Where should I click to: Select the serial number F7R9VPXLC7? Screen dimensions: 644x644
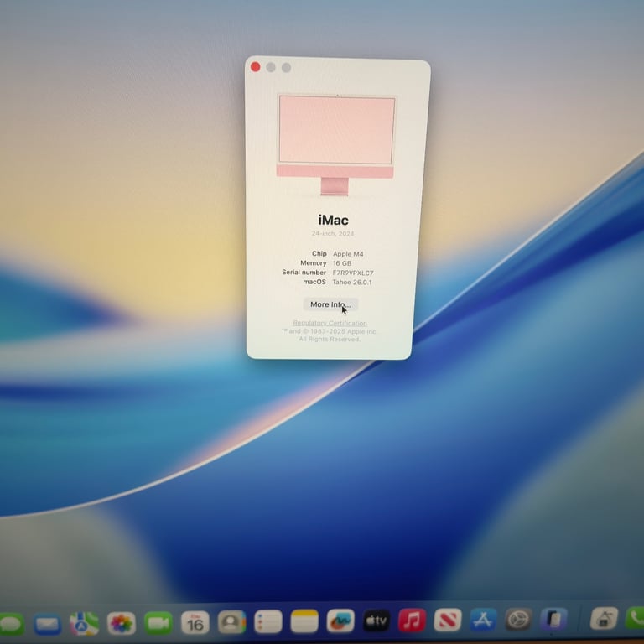click(353, 273)
